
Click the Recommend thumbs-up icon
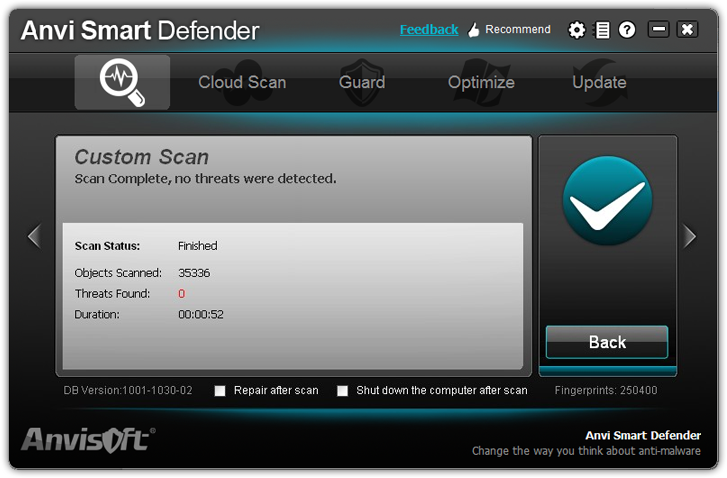coord(474,30)
